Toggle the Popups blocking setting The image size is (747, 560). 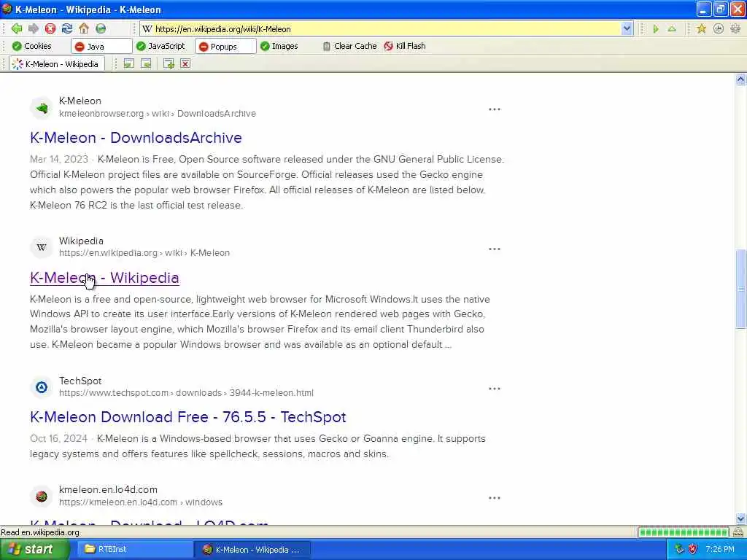(225, 46)
